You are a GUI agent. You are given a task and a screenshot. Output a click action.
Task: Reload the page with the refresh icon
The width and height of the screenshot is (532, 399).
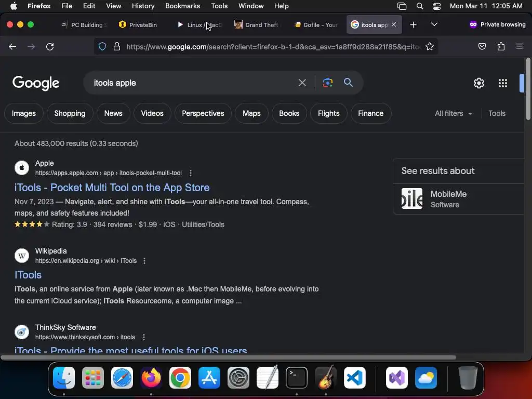click(x=50, y=46)
